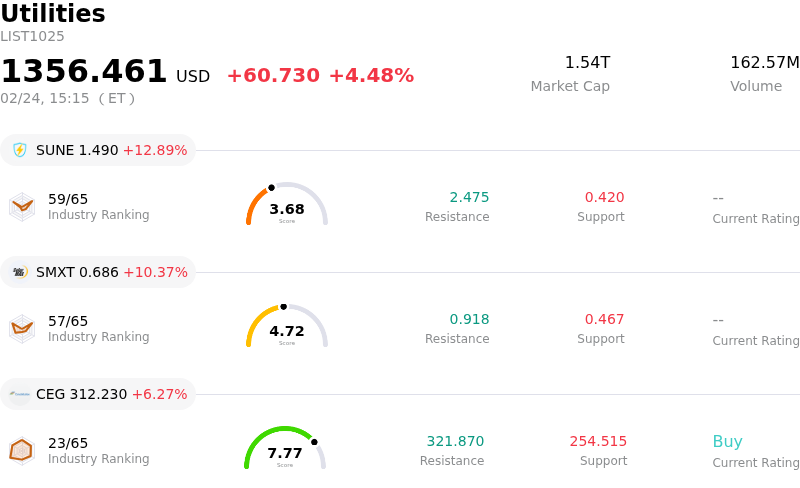Click CEG industry ranking radar icon
Image resolution: width=800 pixels, height=488 pixels.
coord(22,450)
